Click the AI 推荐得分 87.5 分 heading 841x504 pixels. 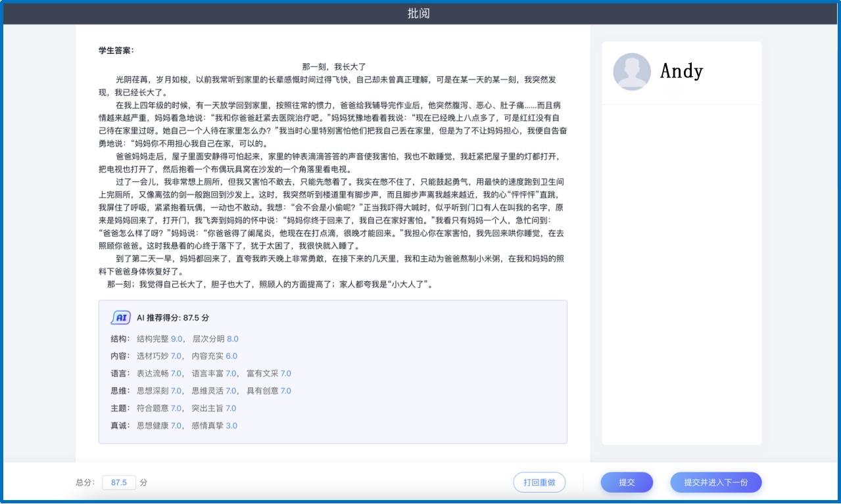click(173, 318)
